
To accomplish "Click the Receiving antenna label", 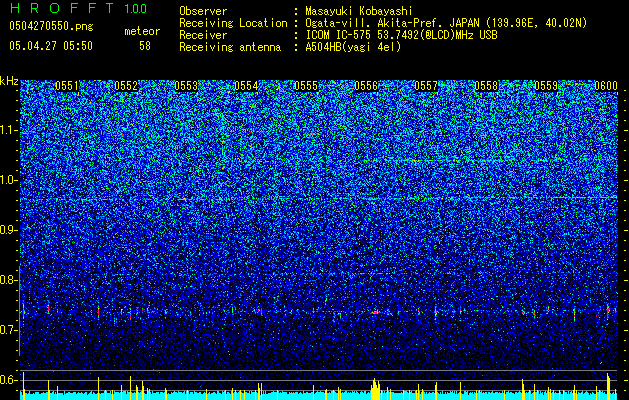I will (230, 47).
